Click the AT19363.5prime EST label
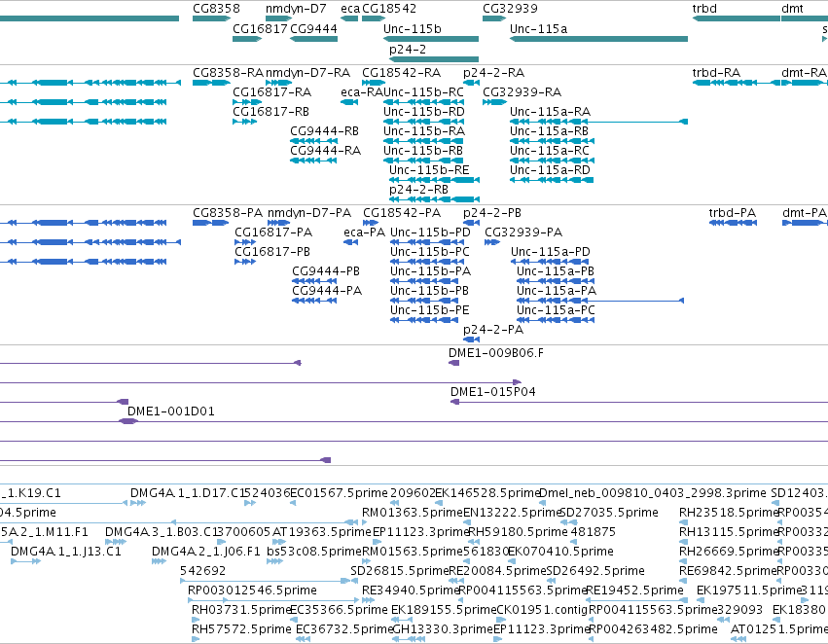Screen dimensions: 828x644 [x=322, y=532]
